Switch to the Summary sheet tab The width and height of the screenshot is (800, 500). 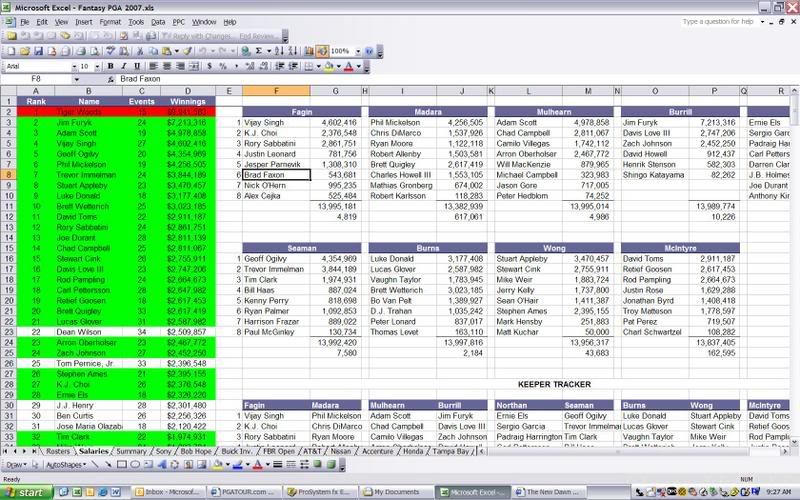click(131, 451)
